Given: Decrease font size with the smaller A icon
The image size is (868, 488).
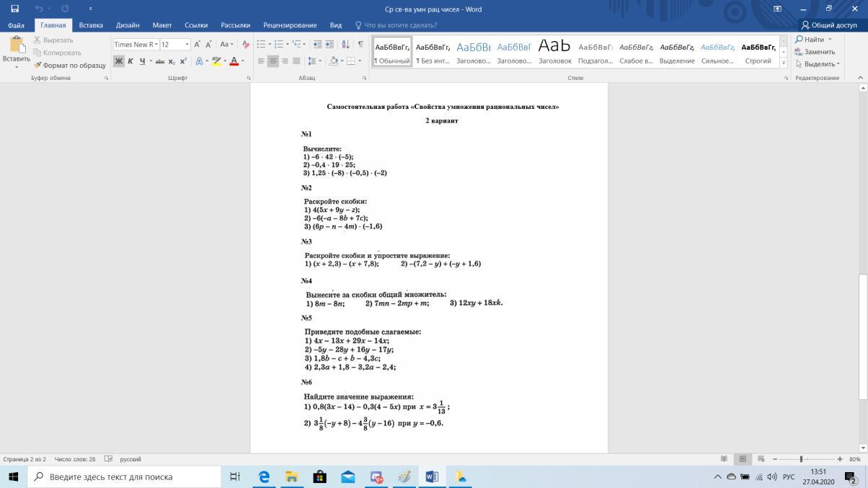Looking at the screenshot, I should 209,45.
